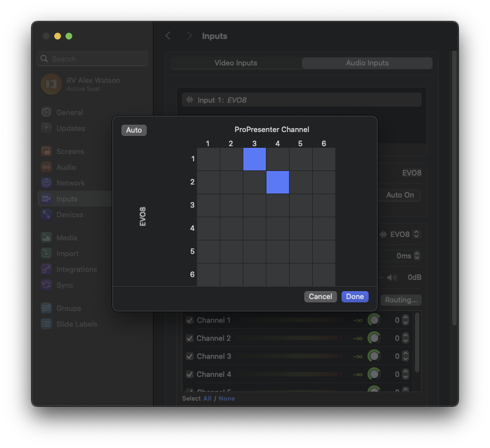
Task: Open the General settings icon in sidebar
Action: click(46, 112)
